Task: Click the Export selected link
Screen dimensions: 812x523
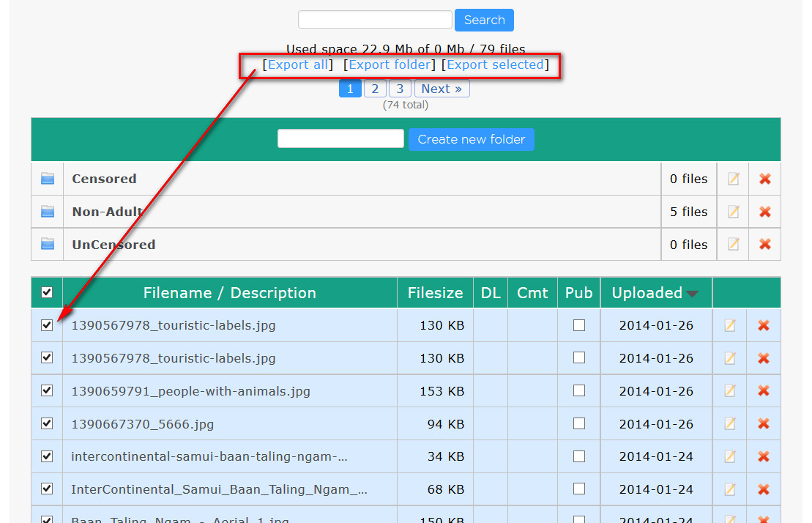Action: coord(495,64)
